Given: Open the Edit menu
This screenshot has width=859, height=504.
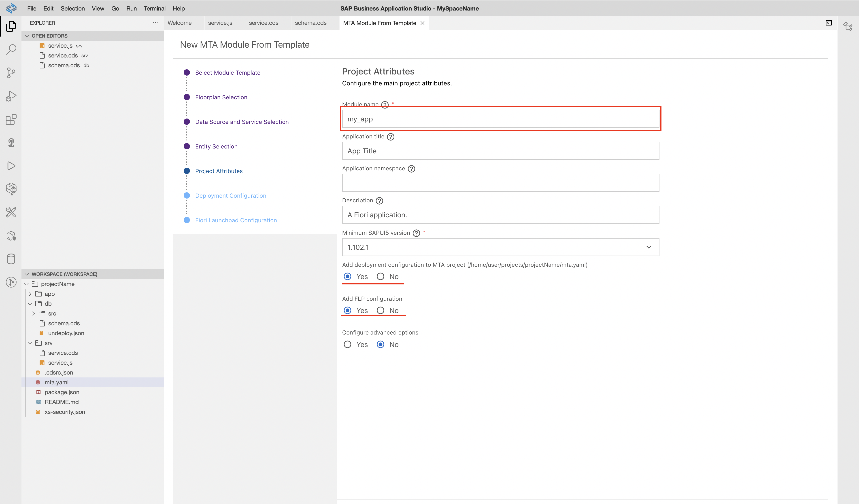Looking at the screenshot, I should (x=48, y=8).
